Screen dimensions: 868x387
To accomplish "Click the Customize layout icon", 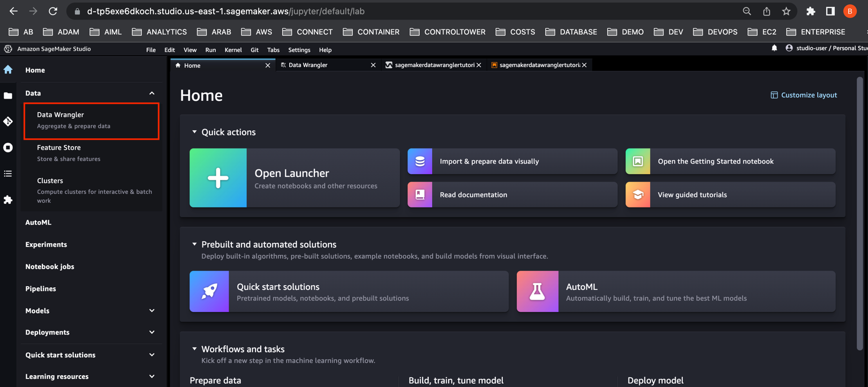I will pyautogui.click(x=774, y=95).
